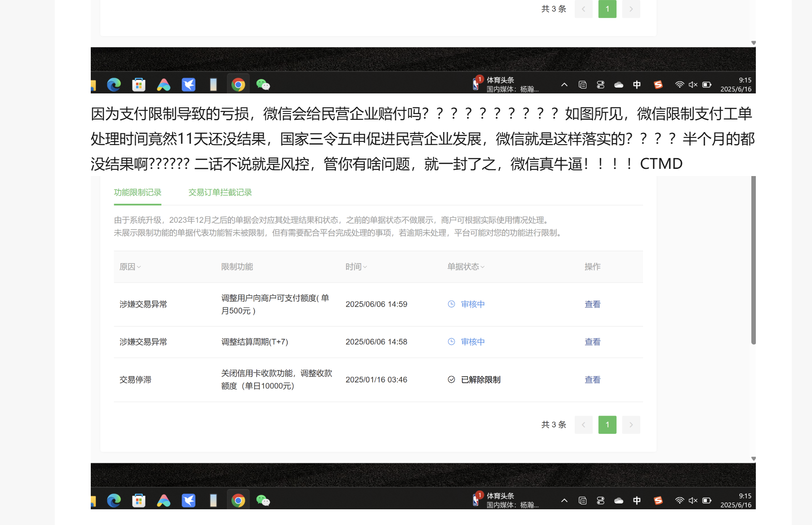The width and height of the screenshot is (812, 525).
Task: Click the 涉嫌交易异常 cell in the 14:59 row
Action: pos(143,304)
